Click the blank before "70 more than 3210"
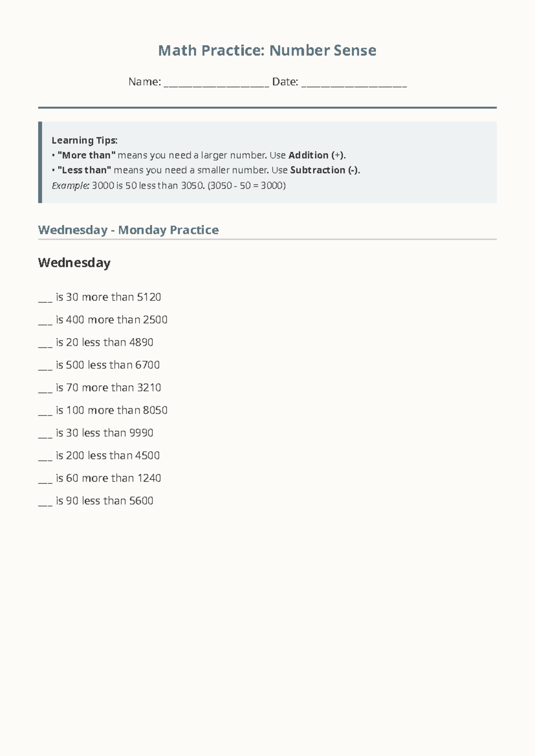The width and height of the screenshot is (535, 756). tap(45, 389)
